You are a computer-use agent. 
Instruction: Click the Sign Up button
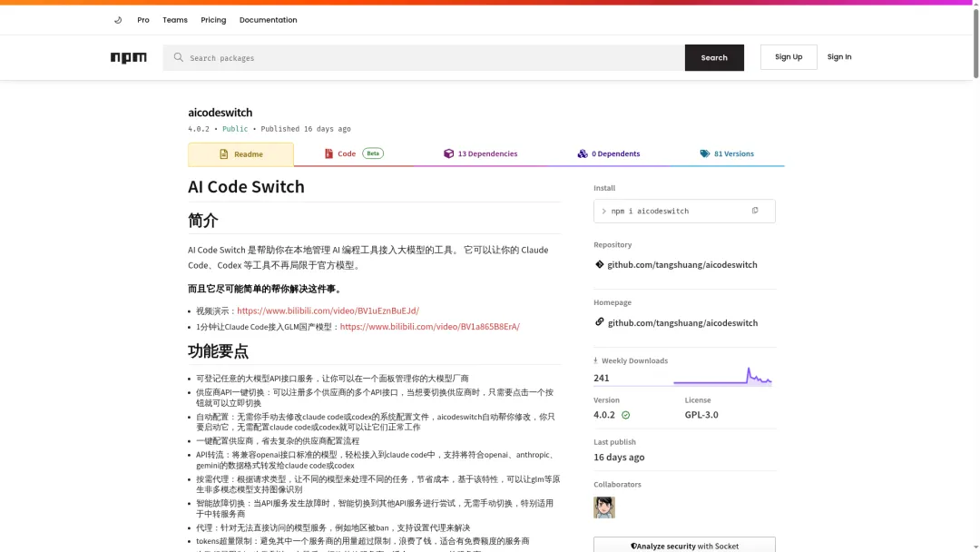tap(789, 57)
